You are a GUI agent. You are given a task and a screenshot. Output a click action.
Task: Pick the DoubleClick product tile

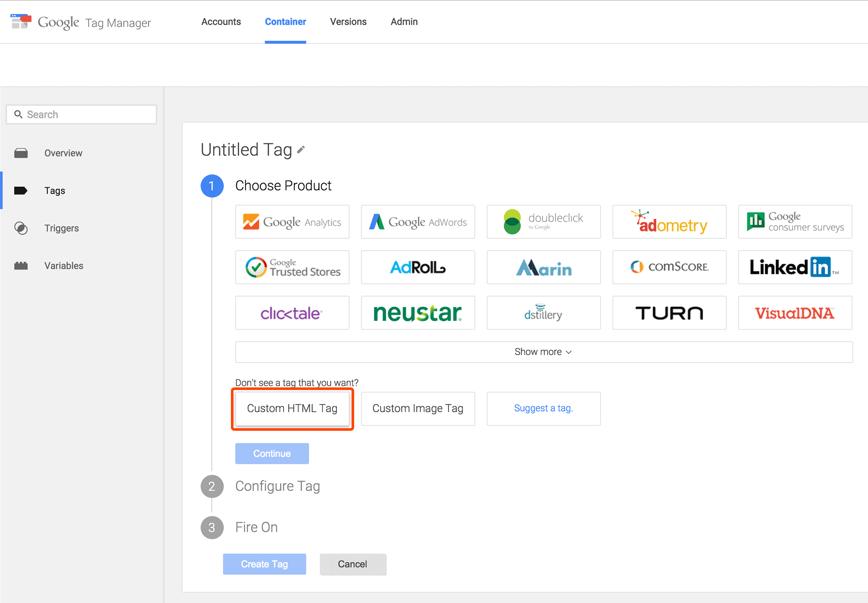543,222
